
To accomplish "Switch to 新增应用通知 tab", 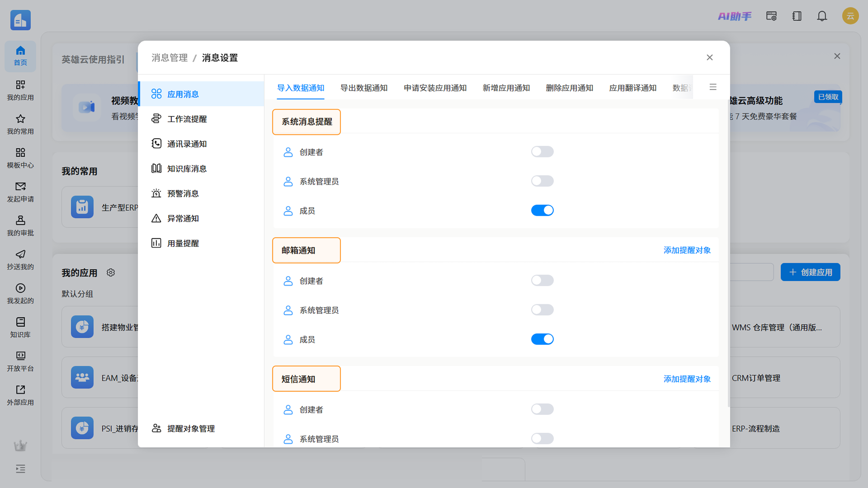I will click(x=506, y=88).
